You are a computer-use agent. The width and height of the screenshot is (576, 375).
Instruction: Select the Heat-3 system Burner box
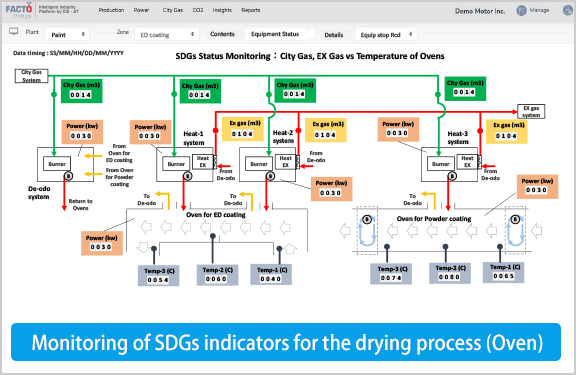[440, 164]
